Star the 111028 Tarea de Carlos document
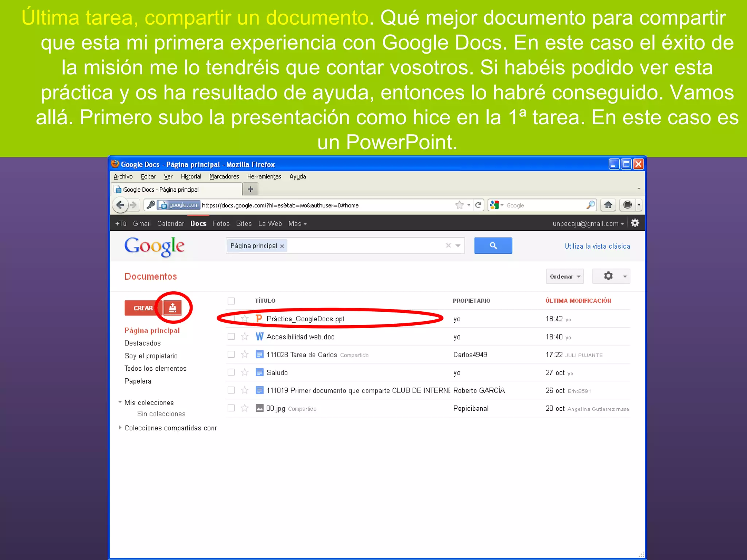This screenshot has height=560, width=747. pos(245,354)
